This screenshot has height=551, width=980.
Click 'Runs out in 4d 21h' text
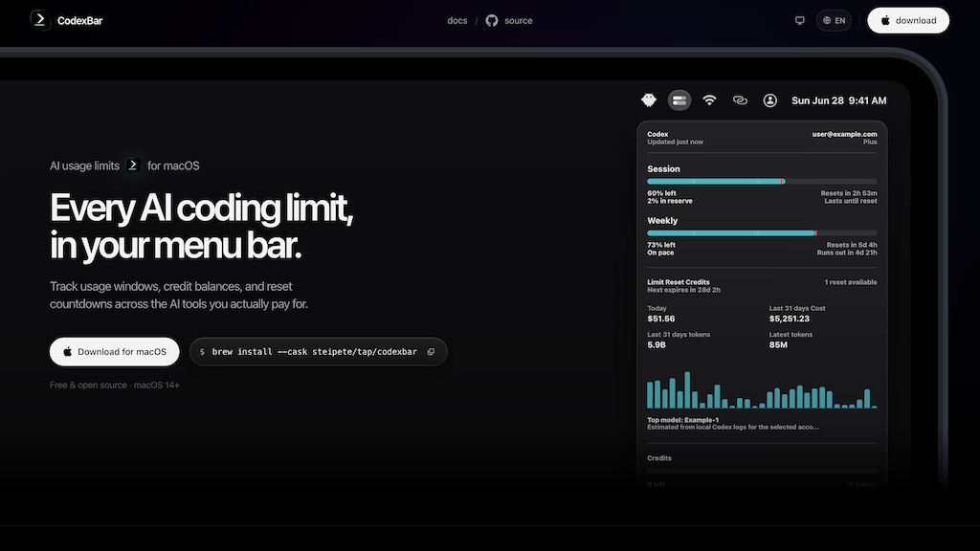tap(847, 253)
